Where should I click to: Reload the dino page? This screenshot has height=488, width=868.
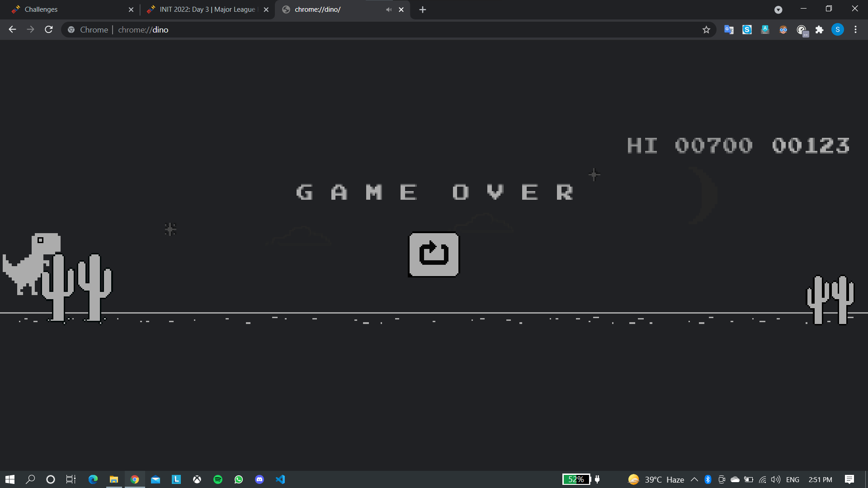click(x=49, y=30)
